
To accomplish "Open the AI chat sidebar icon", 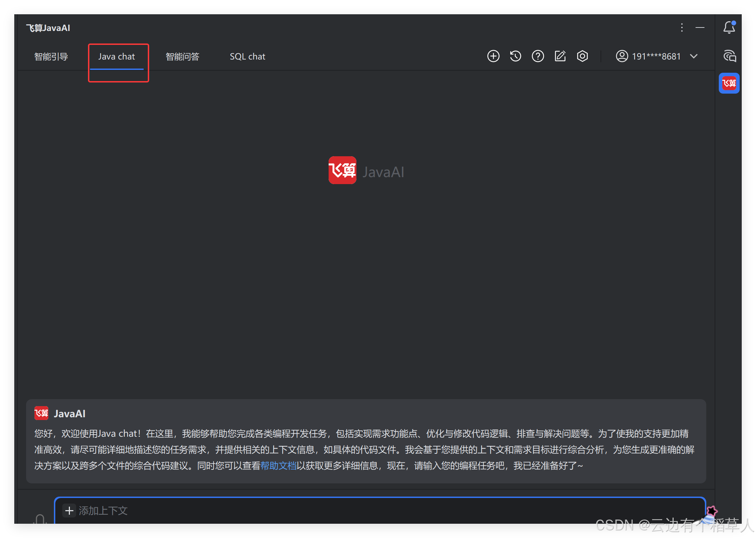I will tap(729, 56).
